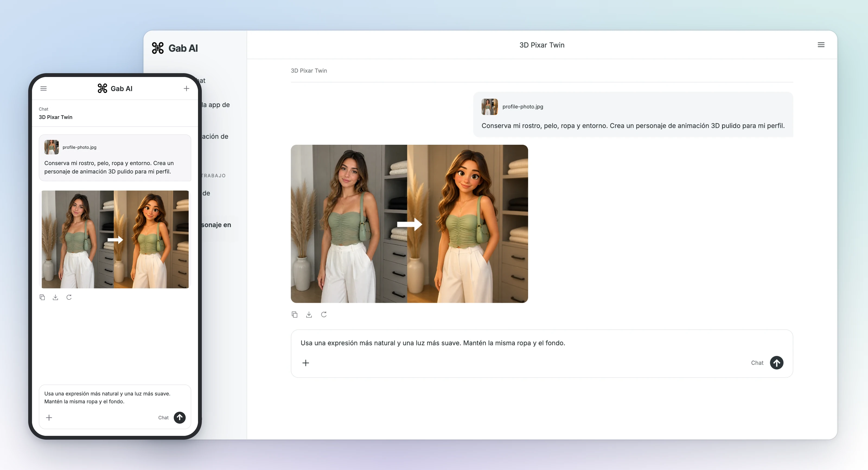Copy the generated image in the desktop chat
This screenshot has height=470, width=868.
(x=295, y=314)
